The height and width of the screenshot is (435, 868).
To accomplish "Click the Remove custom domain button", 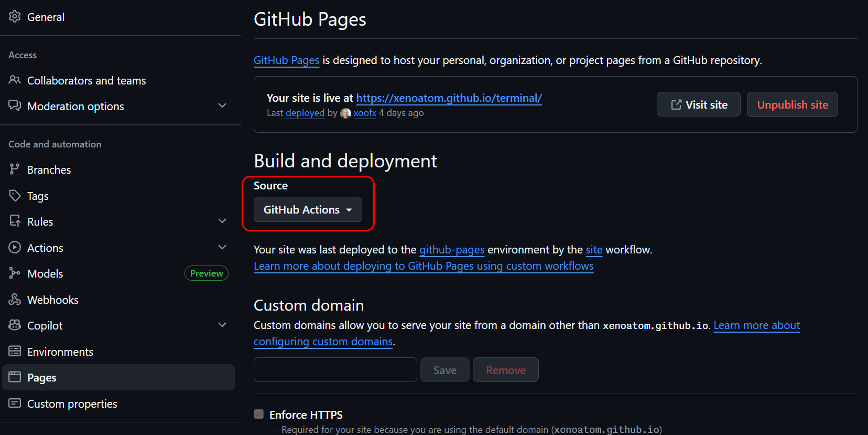I will 505,370.
